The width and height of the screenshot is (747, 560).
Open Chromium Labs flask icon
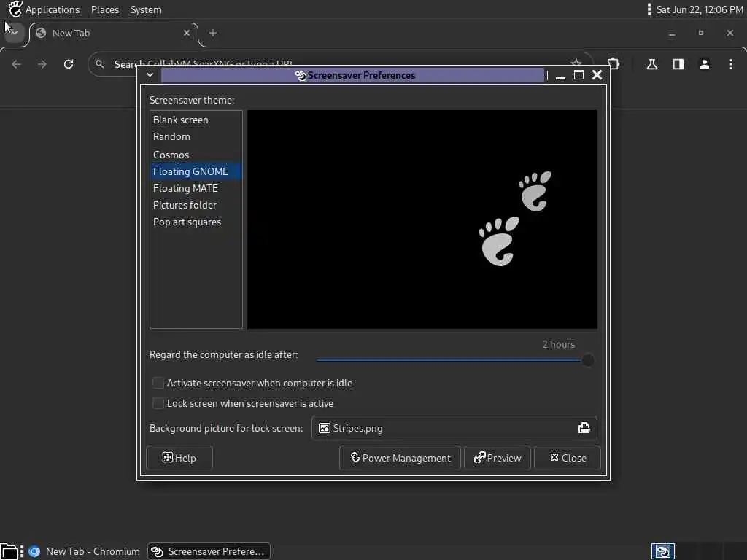652,64
